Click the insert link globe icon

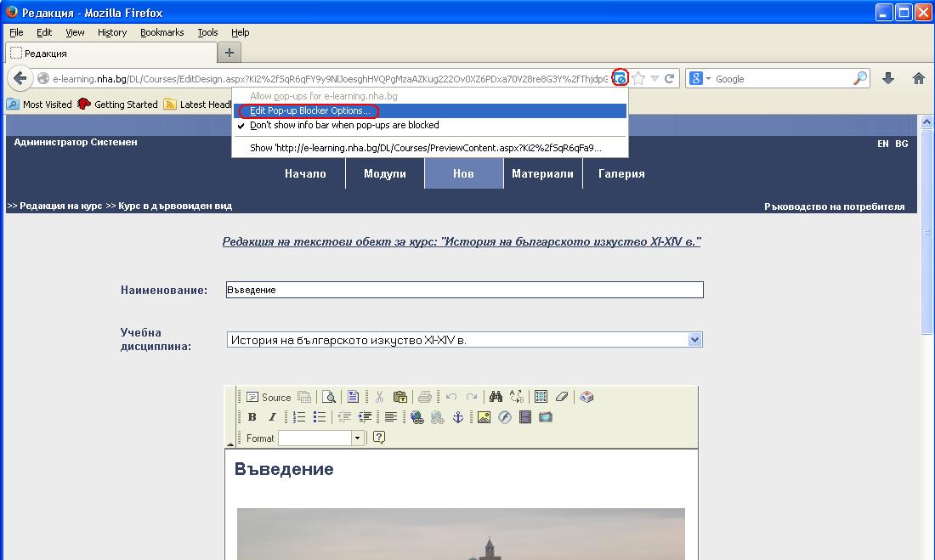point(416,417)
